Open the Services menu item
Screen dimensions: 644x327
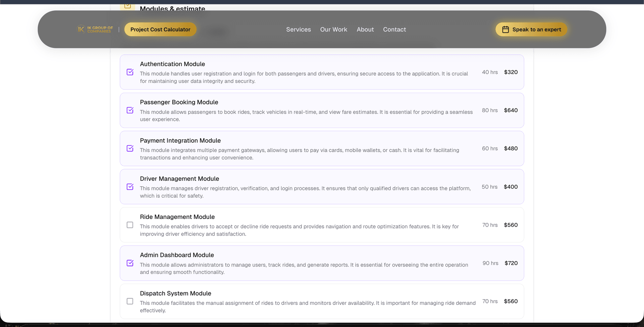tap(299, 30)
